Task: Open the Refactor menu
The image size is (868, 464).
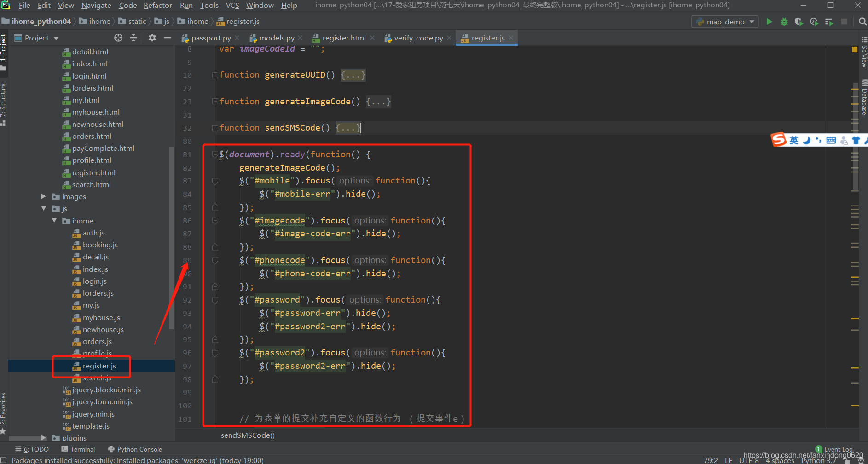Action: point(157,6)
